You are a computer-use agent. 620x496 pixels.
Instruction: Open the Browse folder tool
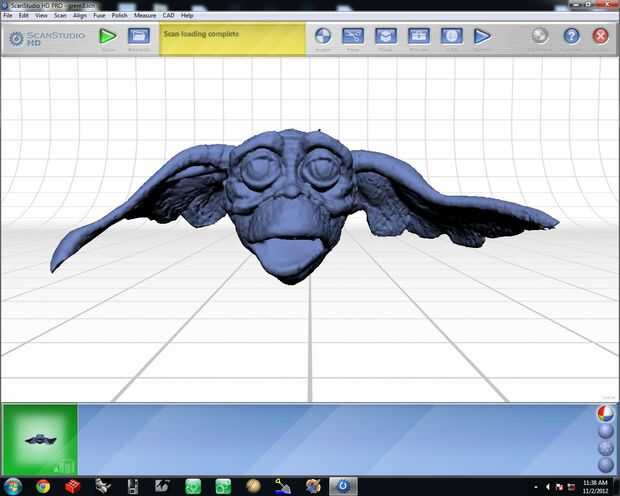click(139, 36)
